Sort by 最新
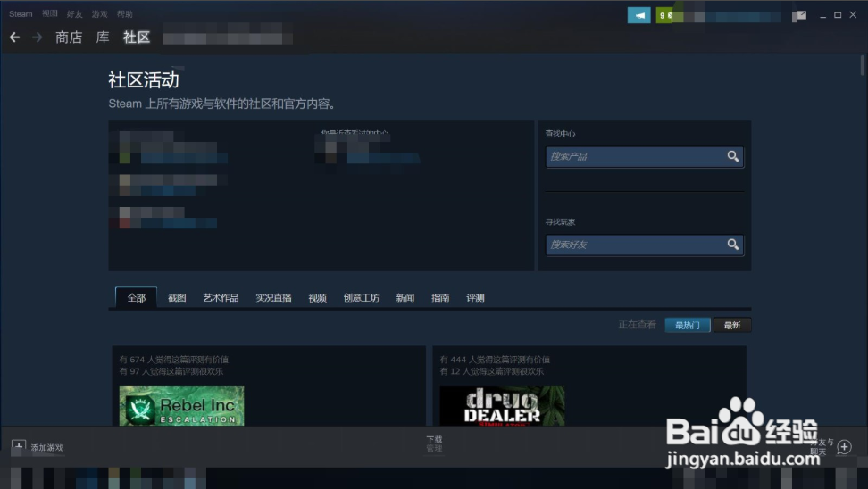The image size is (868, 489). click(732, 326)
